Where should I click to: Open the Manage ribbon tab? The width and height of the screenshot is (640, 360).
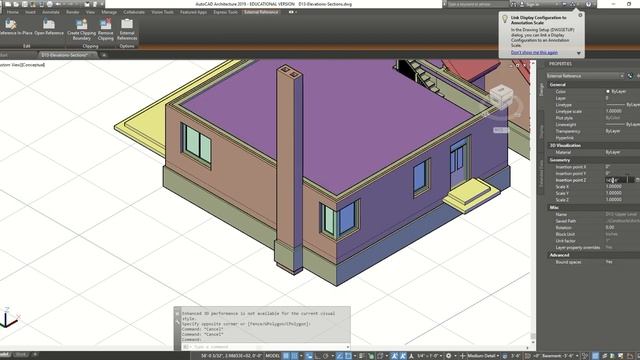[109, 12]
